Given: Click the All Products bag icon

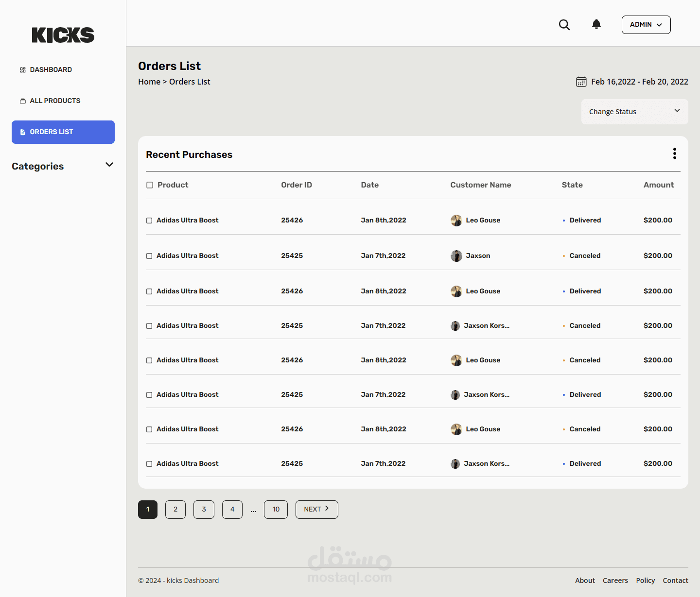Looking at the screenshot, I should tap(23, 101).
